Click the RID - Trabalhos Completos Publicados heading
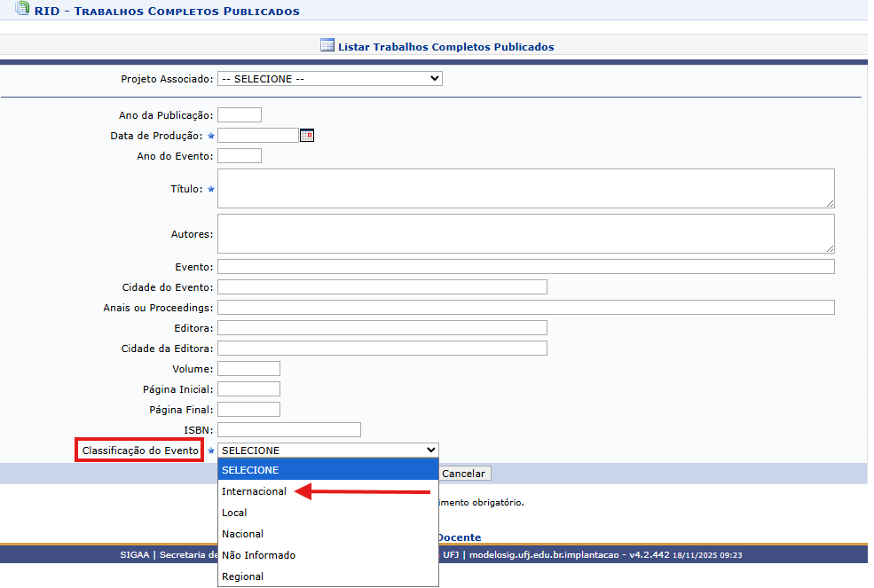 [x=167, y=12]
